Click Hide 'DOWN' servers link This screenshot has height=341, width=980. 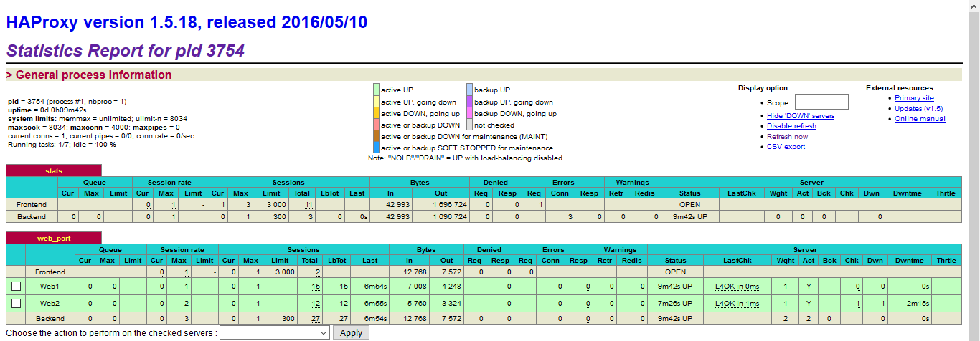tap(800, 116)
